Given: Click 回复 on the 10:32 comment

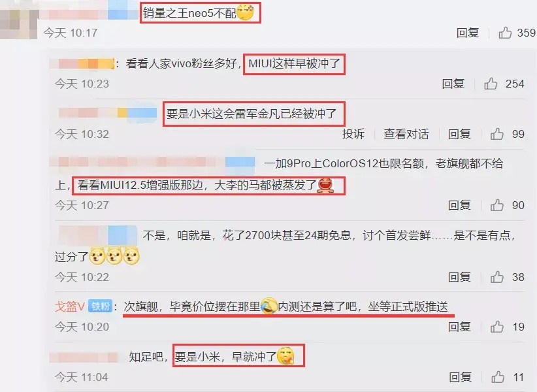Looking at the screenshot, I should [459, 134].
